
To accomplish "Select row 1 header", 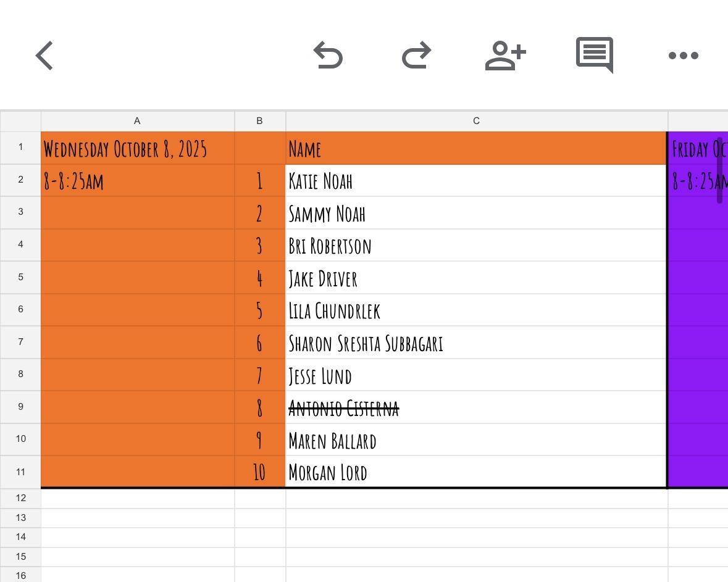I will [20, 148].
